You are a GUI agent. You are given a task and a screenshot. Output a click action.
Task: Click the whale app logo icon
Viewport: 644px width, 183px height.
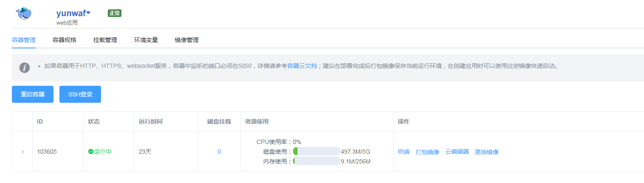24,13
